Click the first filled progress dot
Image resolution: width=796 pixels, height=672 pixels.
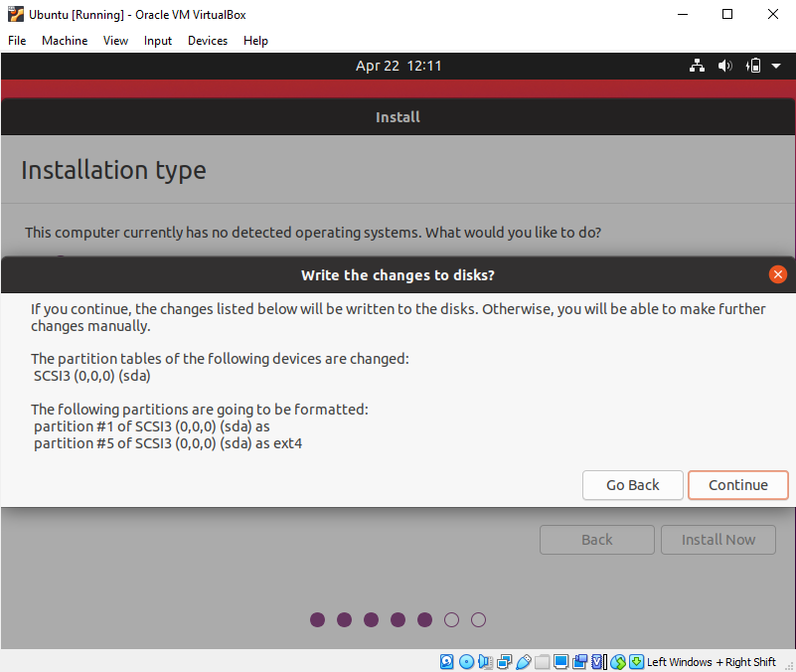point(317,619)
